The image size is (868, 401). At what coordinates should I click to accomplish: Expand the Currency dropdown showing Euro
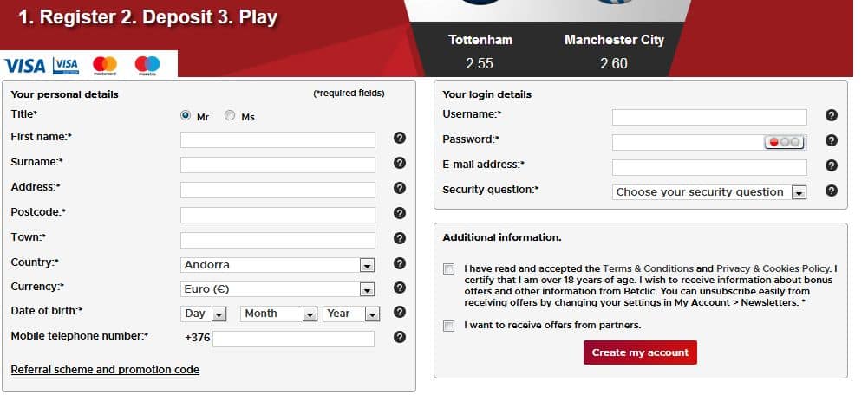[x=277, y=289]
